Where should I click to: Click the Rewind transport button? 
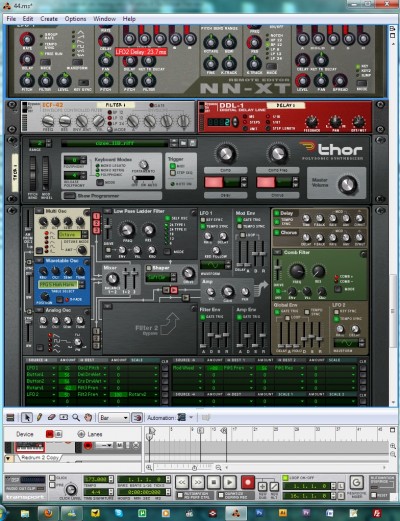[182, 482]
